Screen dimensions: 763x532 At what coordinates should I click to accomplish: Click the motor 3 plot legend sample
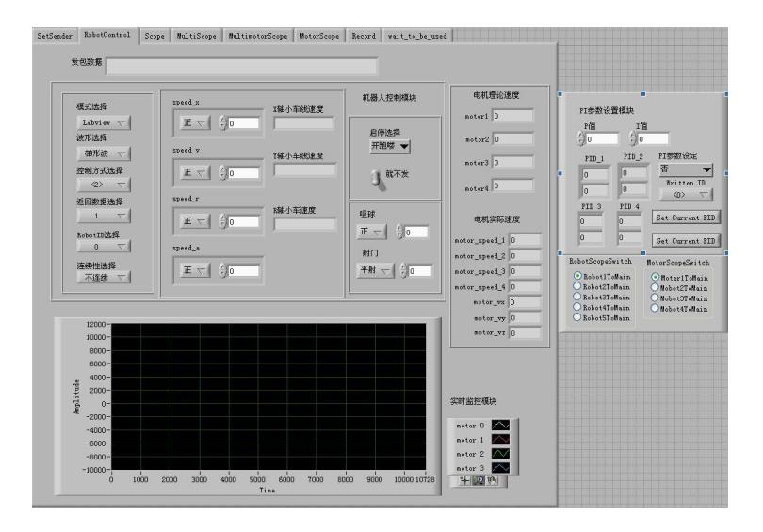[500, 468]
